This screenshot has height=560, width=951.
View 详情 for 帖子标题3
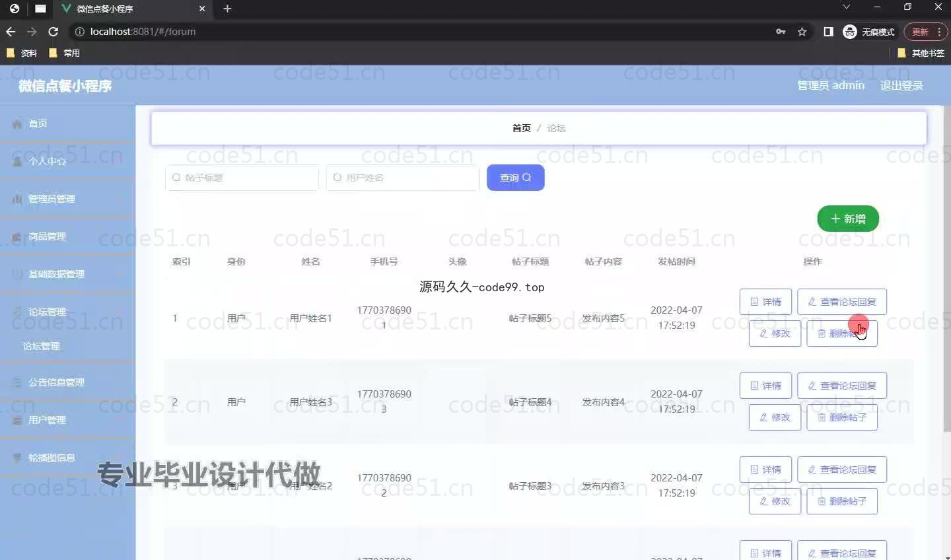(x=765, y=470)
